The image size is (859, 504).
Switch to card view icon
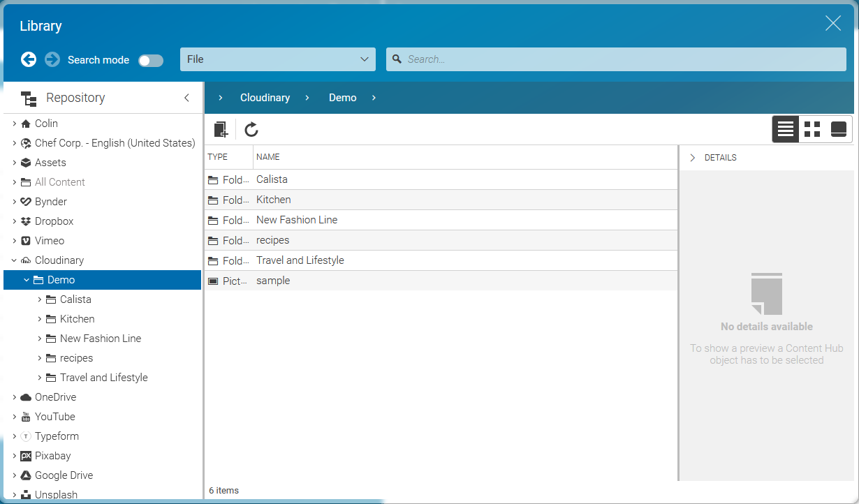[x=837, y=129]
